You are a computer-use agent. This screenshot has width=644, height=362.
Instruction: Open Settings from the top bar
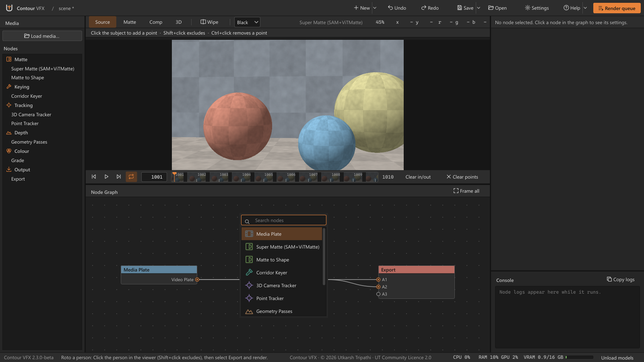coord(537,8)
